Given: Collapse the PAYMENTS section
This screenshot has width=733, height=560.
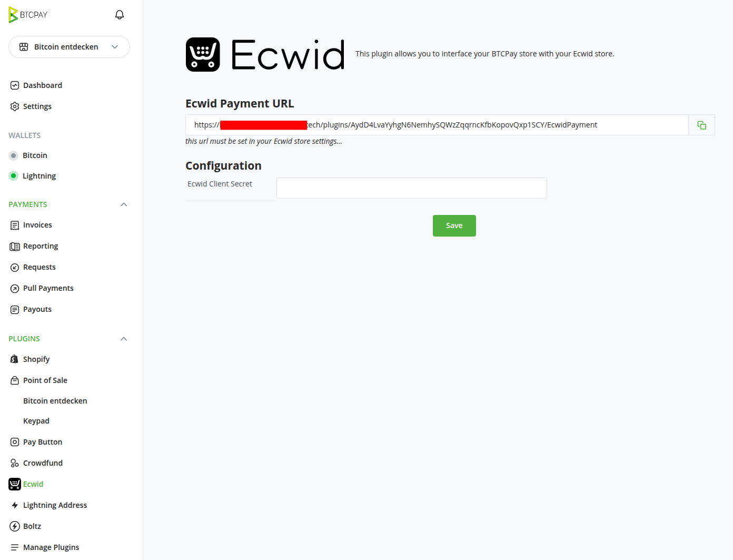Looking at the screenshot, I should tap(123, 204).
